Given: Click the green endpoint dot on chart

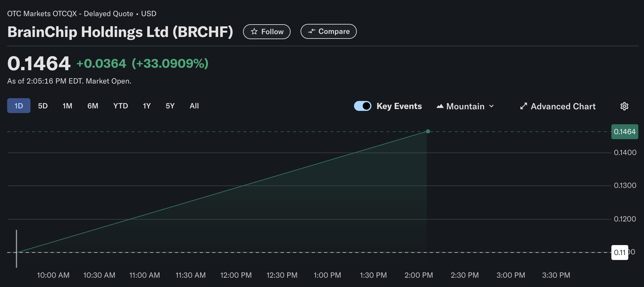Looking at the screenshot, I should (x=428, y=131).
